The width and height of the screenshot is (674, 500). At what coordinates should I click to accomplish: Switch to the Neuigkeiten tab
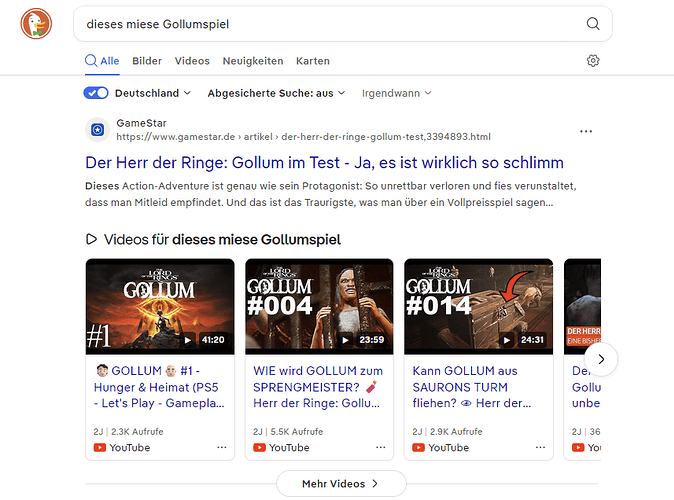(x=253, y=61)
